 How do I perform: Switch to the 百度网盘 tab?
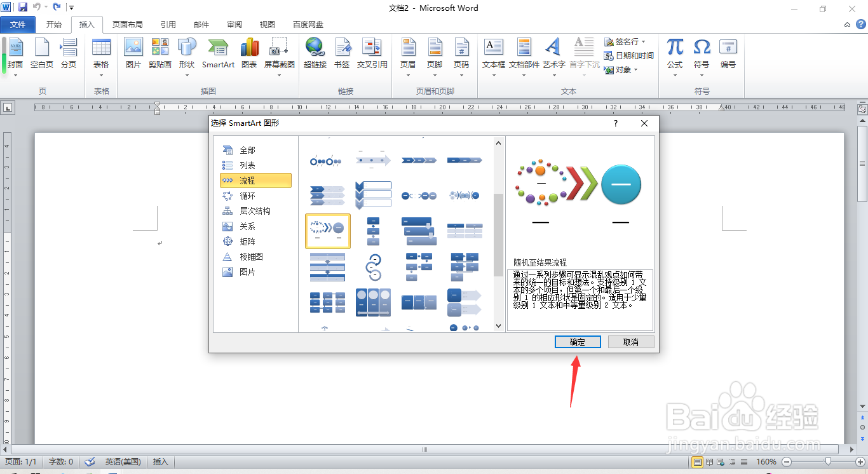(308, 25)
